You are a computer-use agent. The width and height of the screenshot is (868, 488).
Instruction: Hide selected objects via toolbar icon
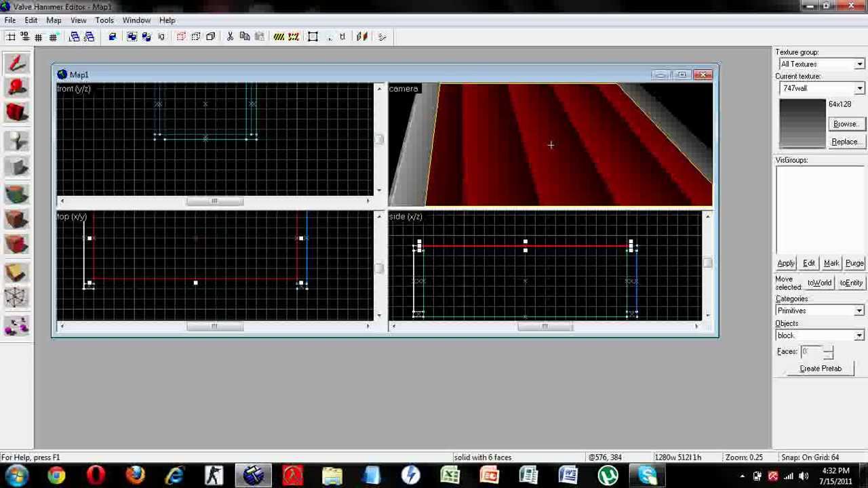(181, 37)
